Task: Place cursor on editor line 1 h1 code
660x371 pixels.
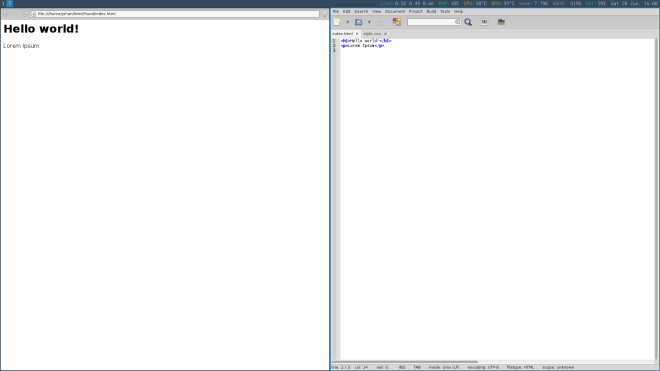Action: click(x=366, y=41)
